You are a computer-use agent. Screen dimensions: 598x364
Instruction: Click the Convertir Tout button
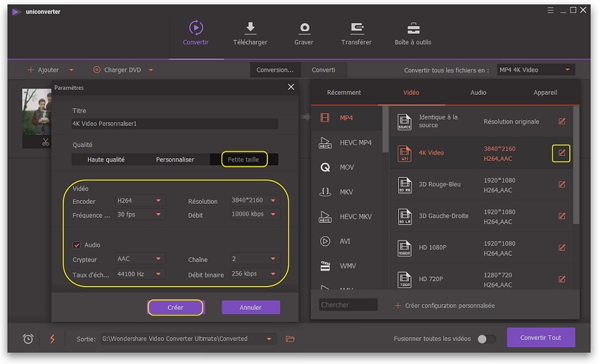tap(541, 338)
